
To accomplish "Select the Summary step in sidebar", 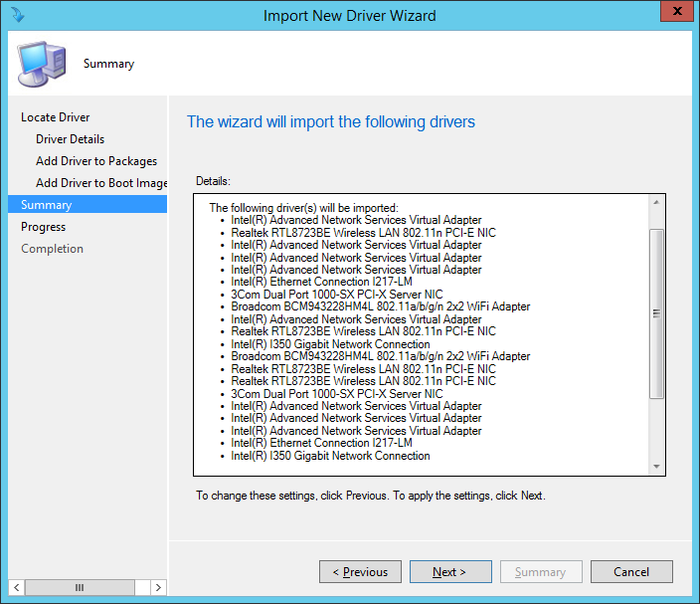I will click(x=87, y=205).
